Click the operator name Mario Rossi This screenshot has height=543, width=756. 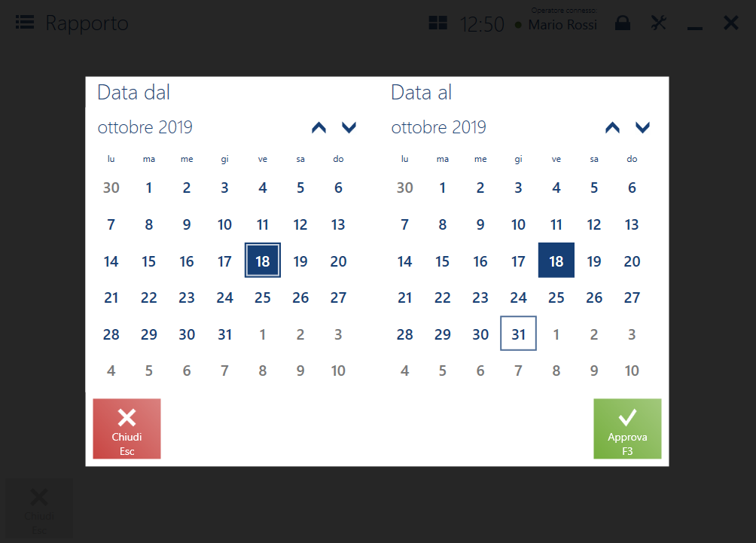tap(562, 25)
